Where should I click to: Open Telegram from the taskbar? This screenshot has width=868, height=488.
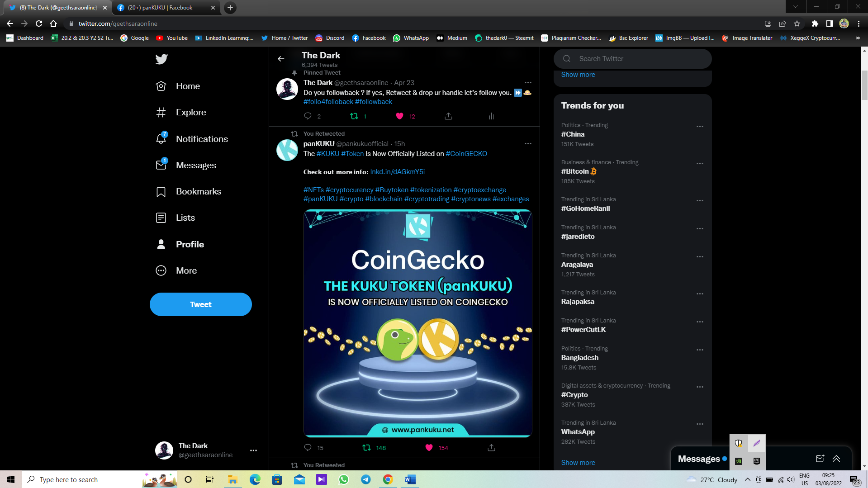tap(366, 479)
